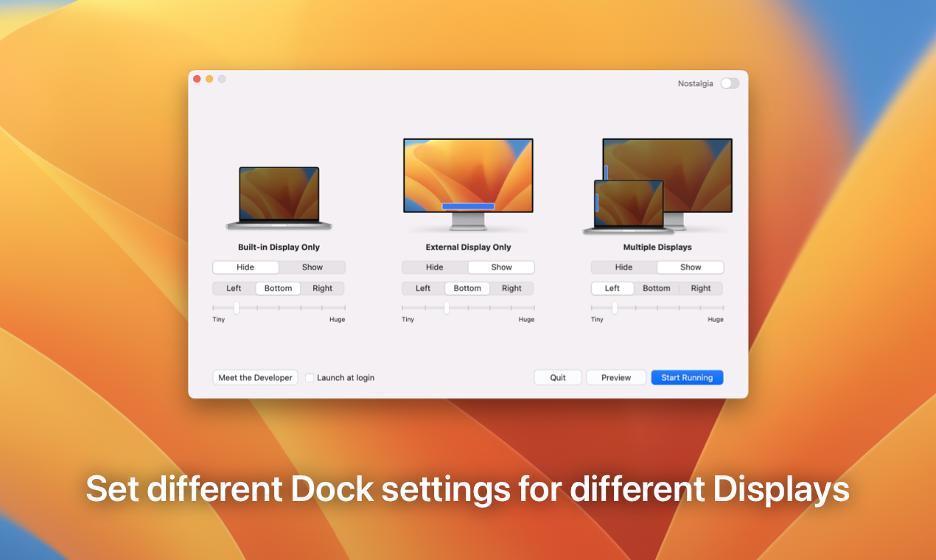Image resolution: width=936 pixels, height=560 pixels.
Task: Select Hide for Built-in Display Only
Action: coord(245,267)
